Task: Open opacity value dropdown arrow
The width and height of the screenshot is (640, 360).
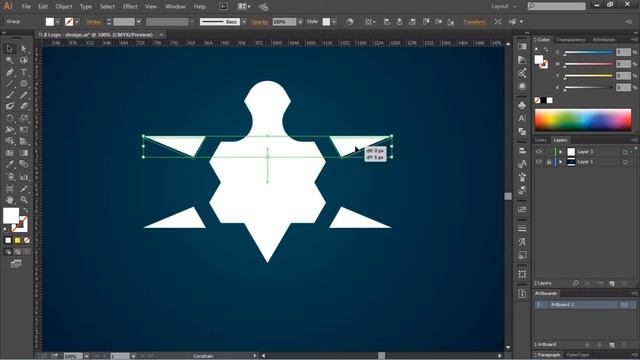Action: click(x=300, y=22)
